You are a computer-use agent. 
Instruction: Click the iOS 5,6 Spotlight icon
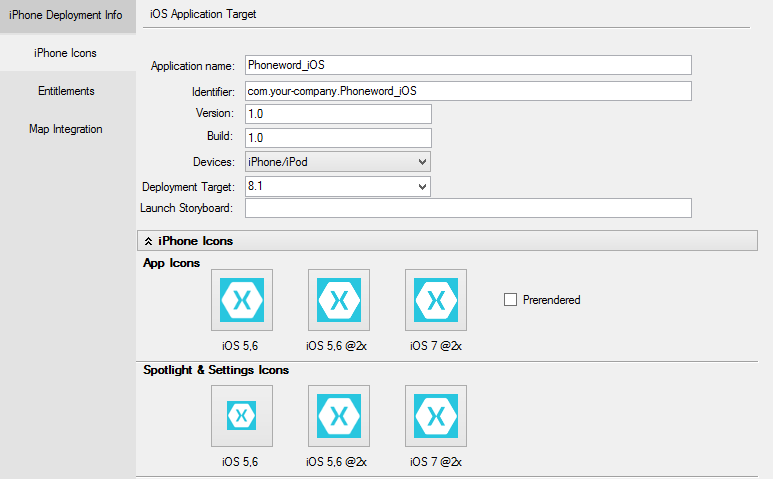(241, 415)
